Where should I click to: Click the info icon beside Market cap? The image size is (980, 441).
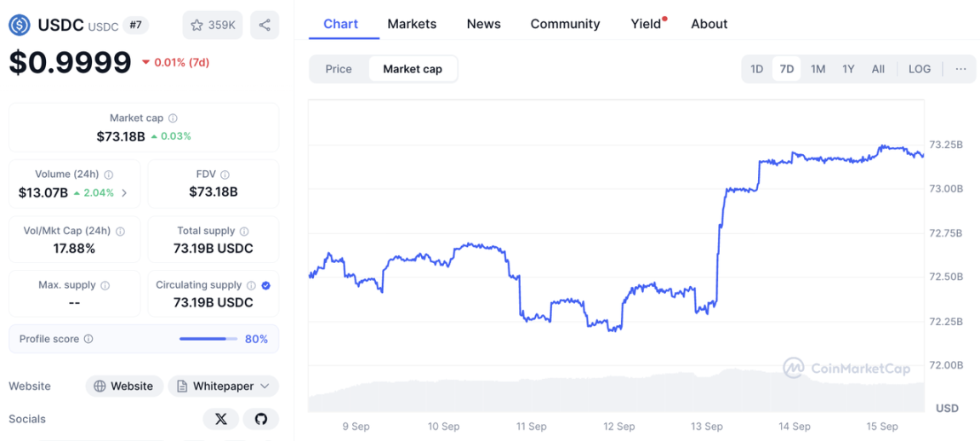click(x=173, y=118)
